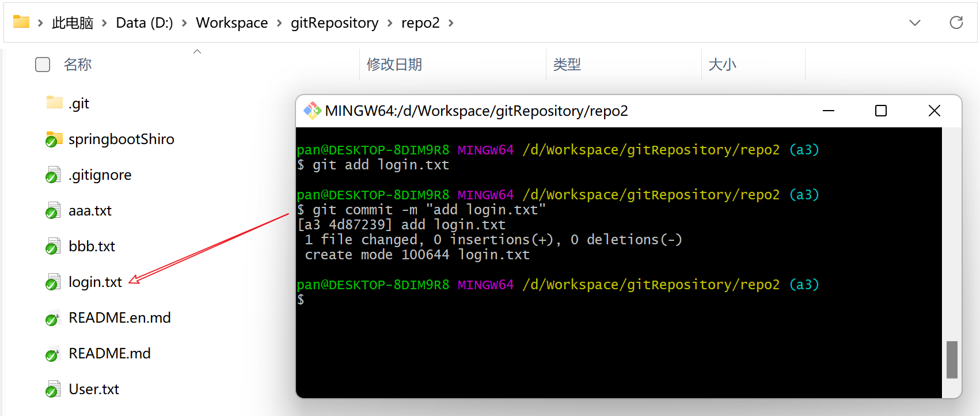Expand the chevron after Workspace in path

[x=279, y=23]
